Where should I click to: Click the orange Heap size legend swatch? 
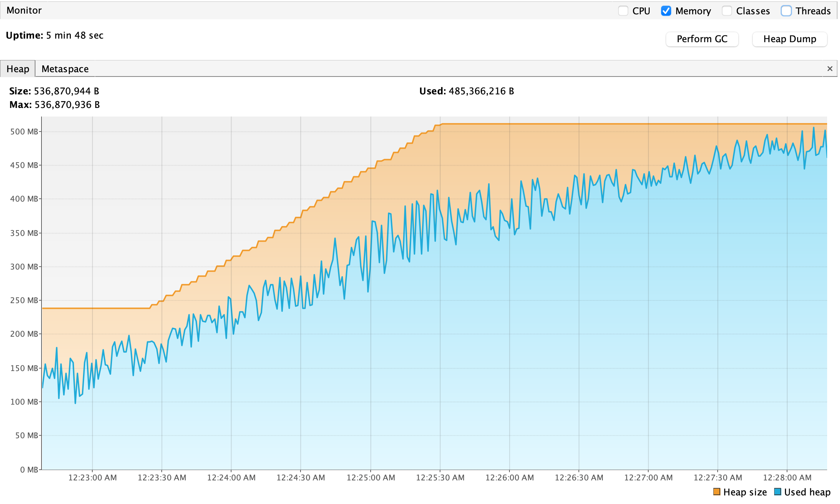[717, 492]
